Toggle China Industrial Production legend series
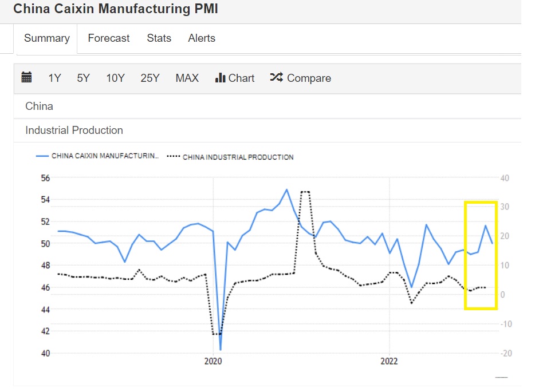535x392 pixels. [x=230, y=157]
